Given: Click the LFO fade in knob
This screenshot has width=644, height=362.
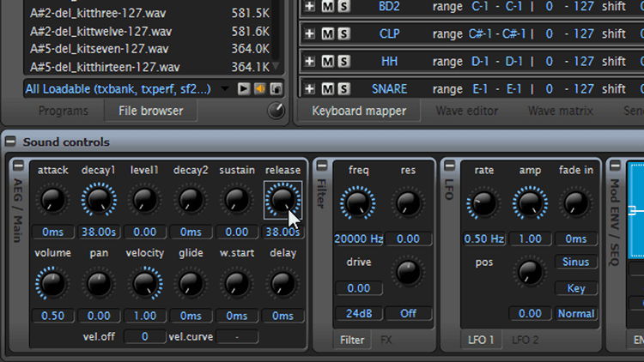Looking at the screenshot, I should 576,203.
